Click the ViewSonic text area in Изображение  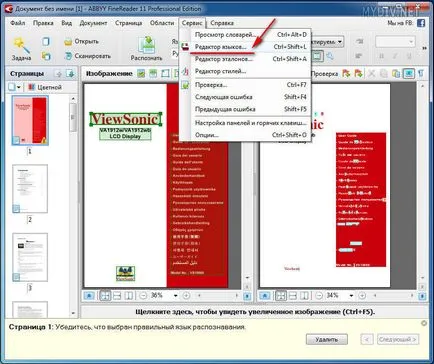pyautogui.click(x=126, y=119)
